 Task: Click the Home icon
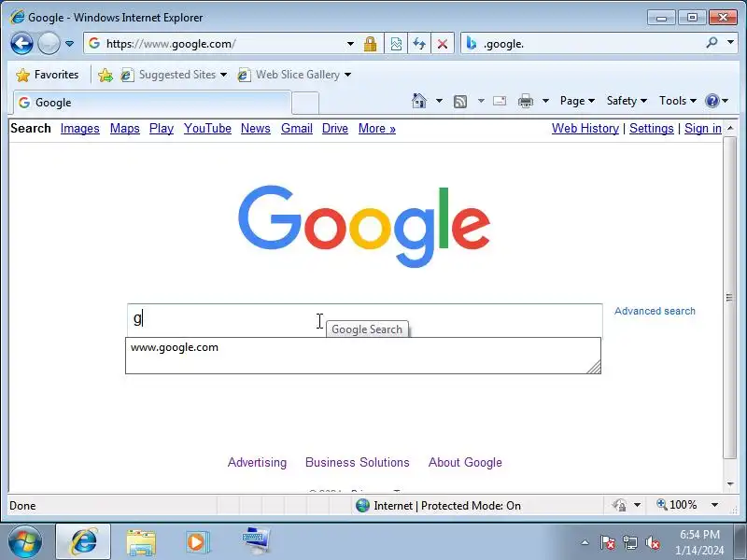[x=419, y=101]
